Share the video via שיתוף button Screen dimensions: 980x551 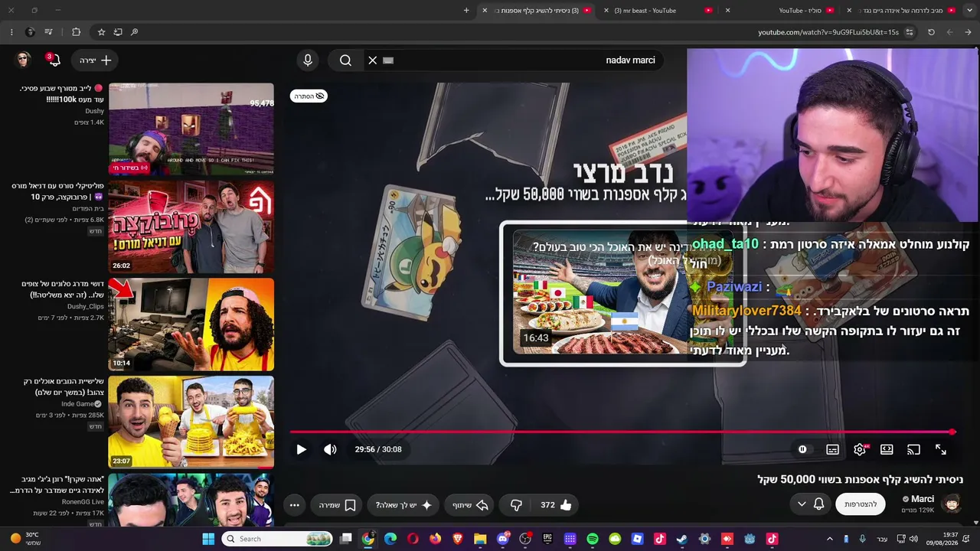[470, 505]
